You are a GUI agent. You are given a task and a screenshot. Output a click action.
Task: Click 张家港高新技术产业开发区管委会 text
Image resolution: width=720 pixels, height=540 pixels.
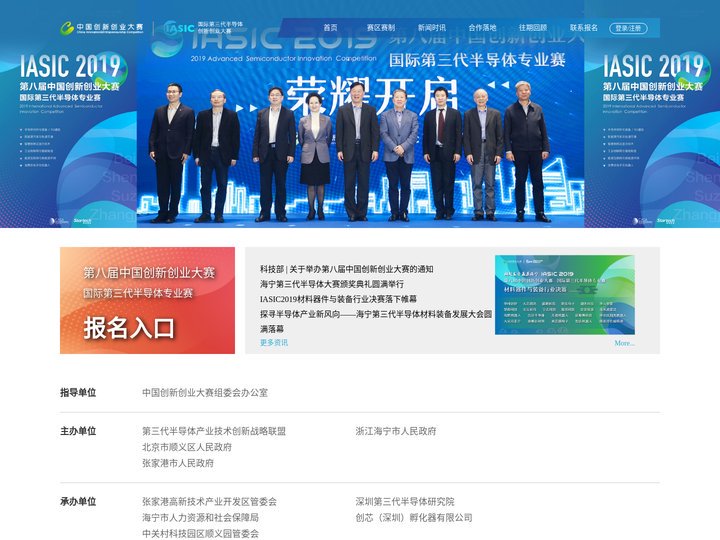(x=209, y=502)
